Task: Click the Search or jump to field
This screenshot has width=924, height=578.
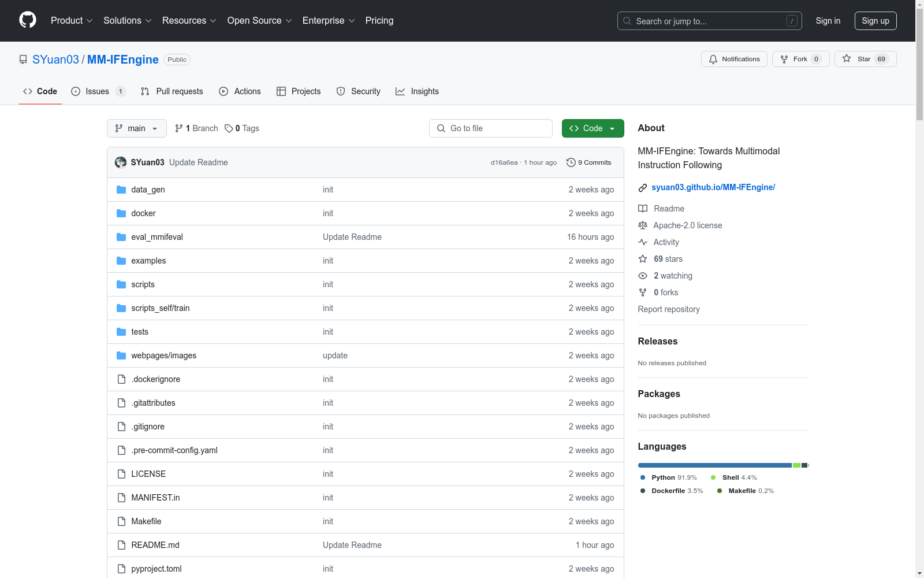Action: point(710,21)
